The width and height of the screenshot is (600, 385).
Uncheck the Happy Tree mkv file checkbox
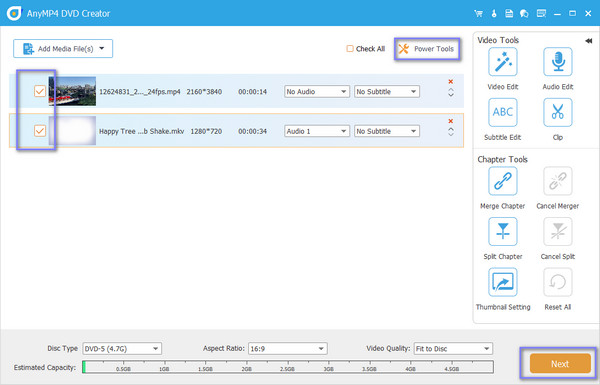click(x=40, y=131)
